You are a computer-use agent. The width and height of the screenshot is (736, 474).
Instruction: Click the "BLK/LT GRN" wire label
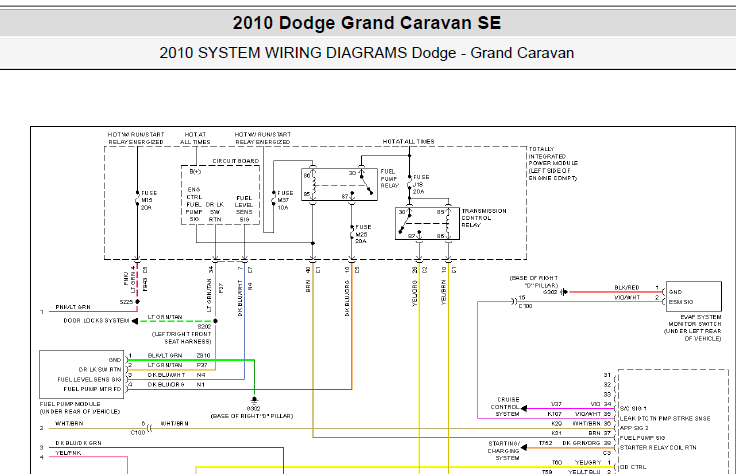click(x=165, y=356)
